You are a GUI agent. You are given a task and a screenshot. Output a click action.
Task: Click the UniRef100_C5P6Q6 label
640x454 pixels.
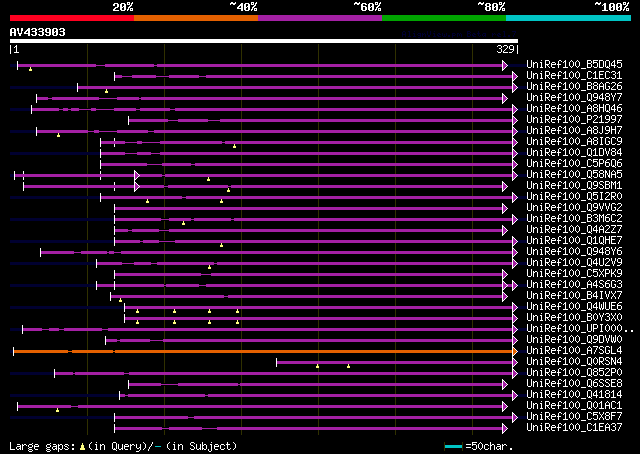(574, 164)
